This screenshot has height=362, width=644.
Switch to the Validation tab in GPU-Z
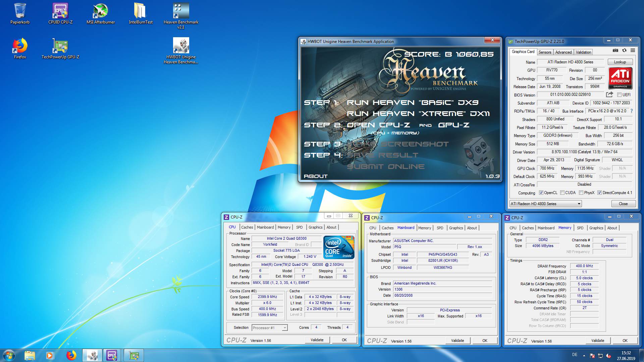pyautogui.click(x=583, y=52)
